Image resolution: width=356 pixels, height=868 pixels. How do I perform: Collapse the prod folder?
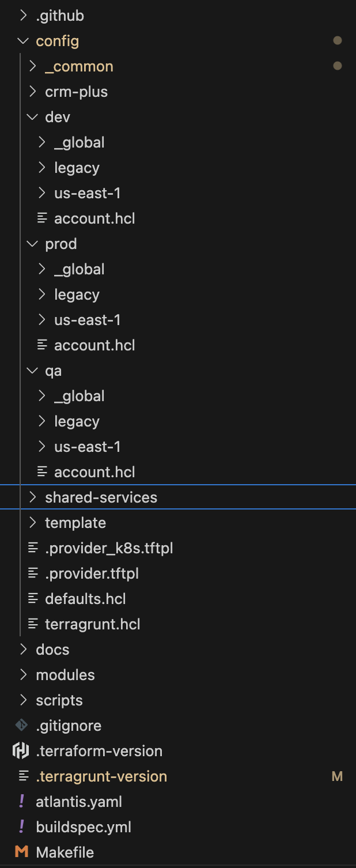click(x=32, y=244)
